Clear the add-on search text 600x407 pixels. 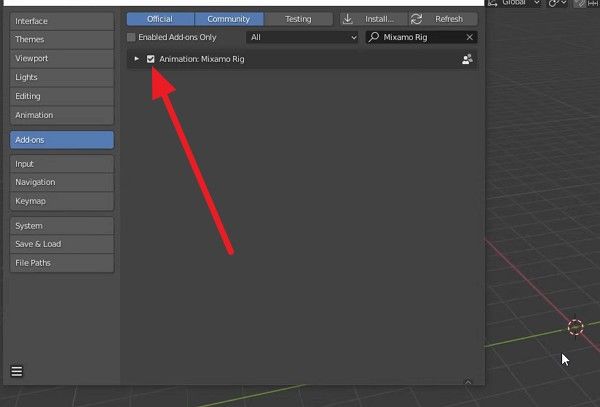point(470,37)
